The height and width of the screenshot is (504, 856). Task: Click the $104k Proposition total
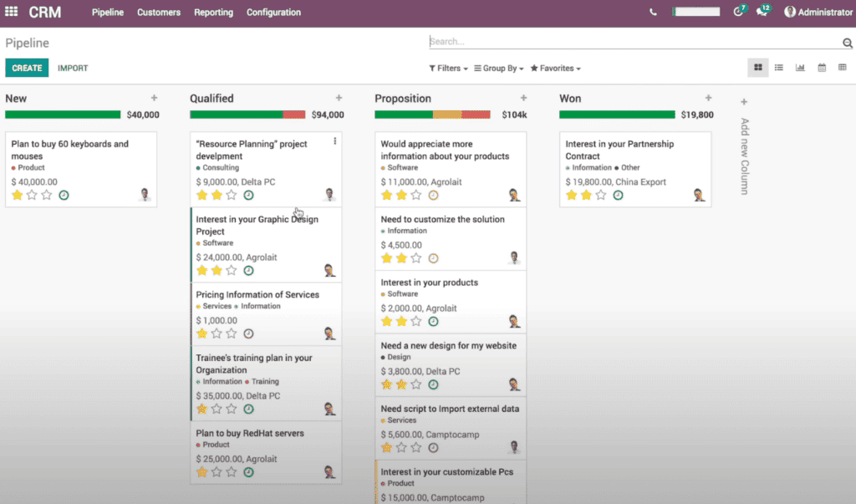514,115
